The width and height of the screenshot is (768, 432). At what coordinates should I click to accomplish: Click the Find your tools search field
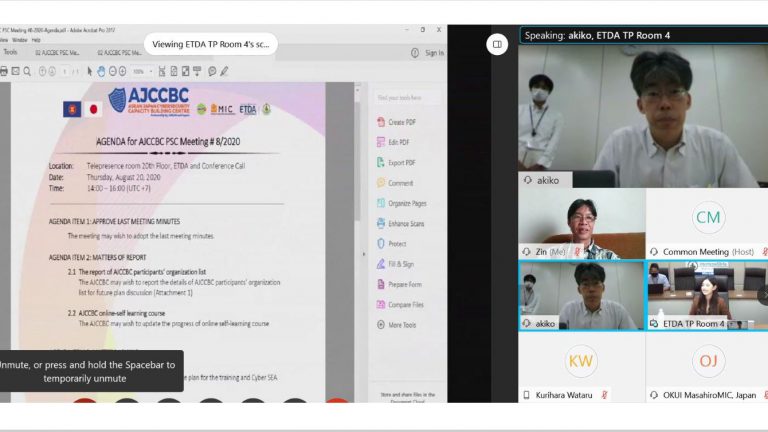tap(405, 97)
